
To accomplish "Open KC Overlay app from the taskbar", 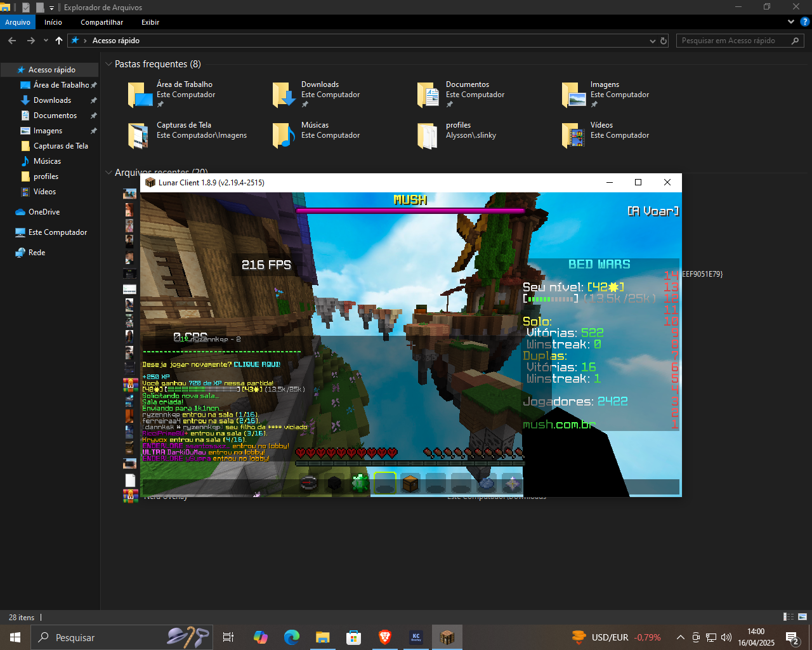I will point(416,637).
